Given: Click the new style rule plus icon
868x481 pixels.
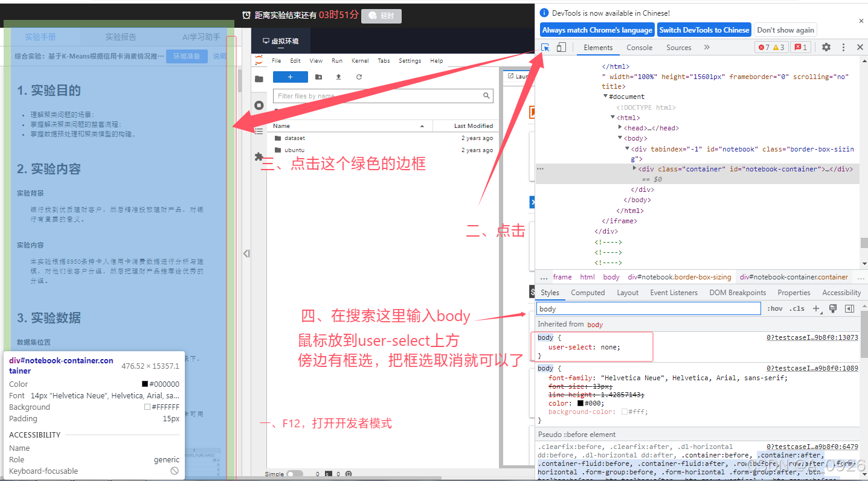Looking at the screenshot, I should [817, 308].
